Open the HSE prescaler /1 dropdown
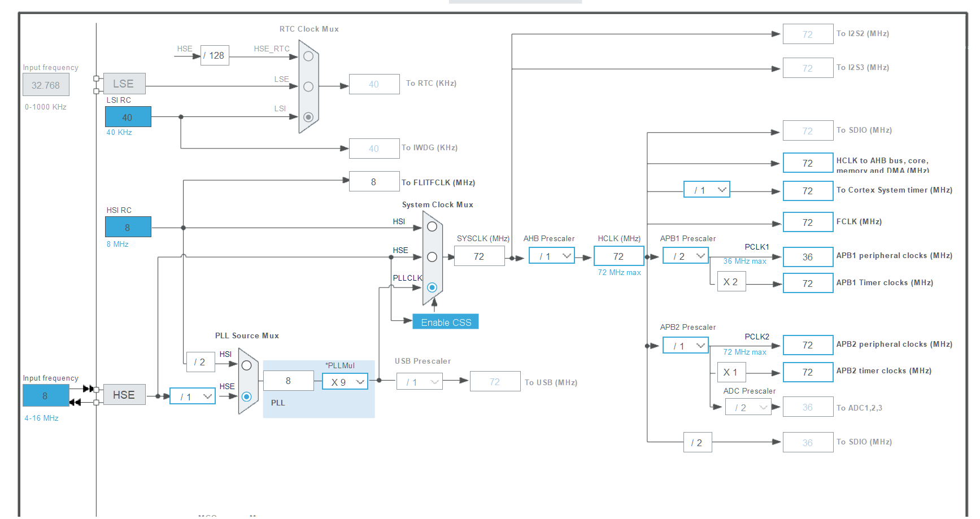 pos(193,396)
